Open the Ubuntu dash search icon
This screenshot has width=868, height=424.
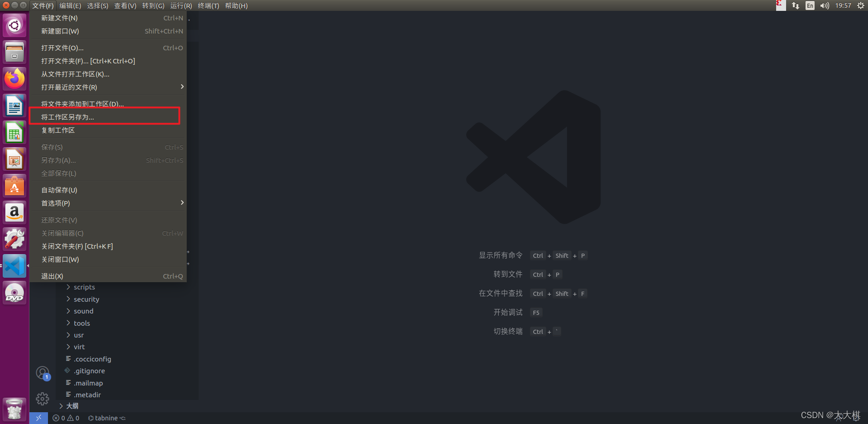point(14,25)
